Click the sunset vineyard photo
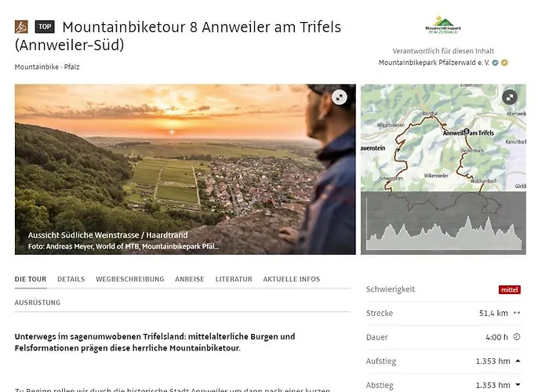The width and height of the screenshot is (549, 392). (x=185, y=169)
